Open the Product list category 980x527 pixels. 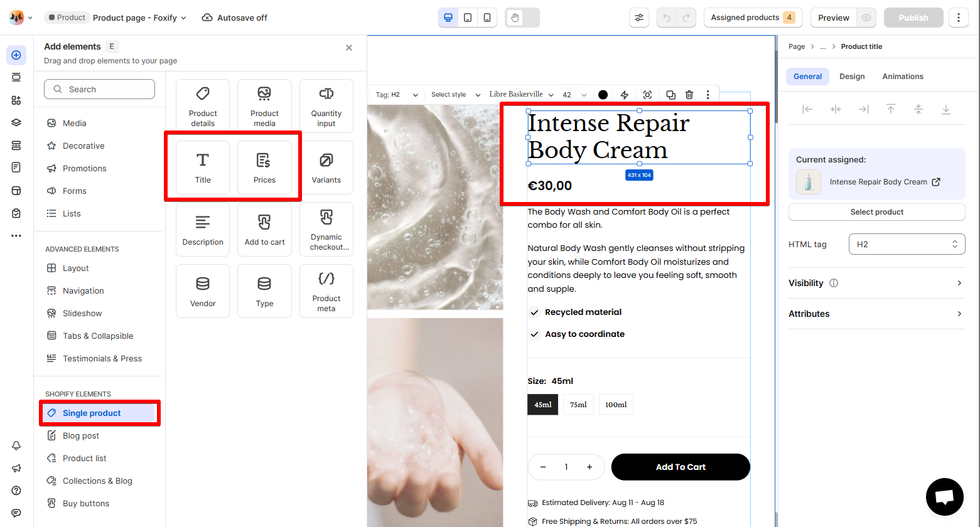[x=100, y=458]
